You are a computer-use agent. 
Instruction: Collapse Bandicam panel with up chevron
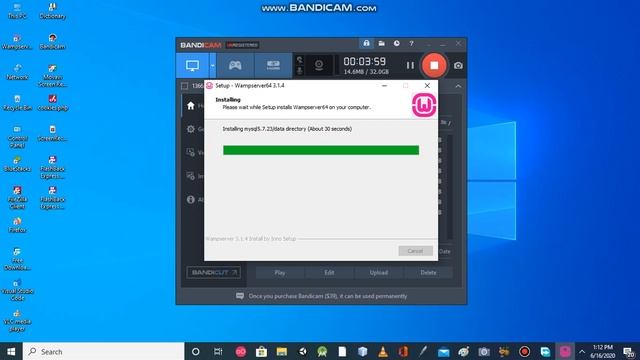tap(458, 86)
